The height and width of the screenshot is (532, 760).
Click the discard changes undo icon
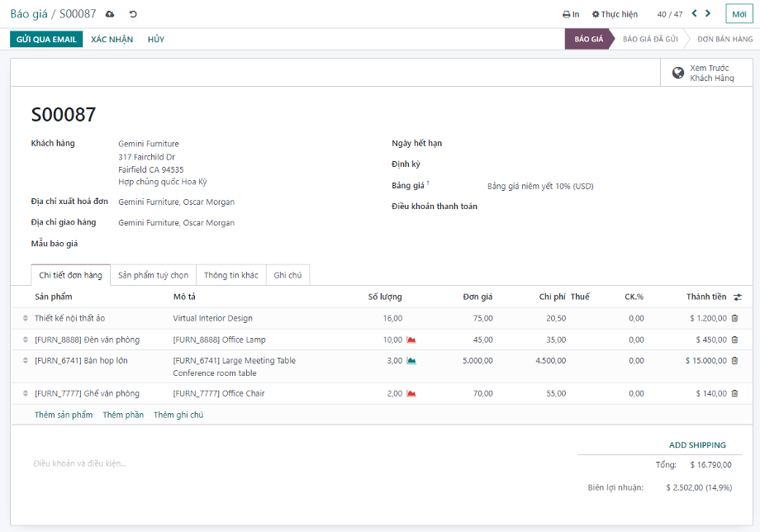pos(133,14)
